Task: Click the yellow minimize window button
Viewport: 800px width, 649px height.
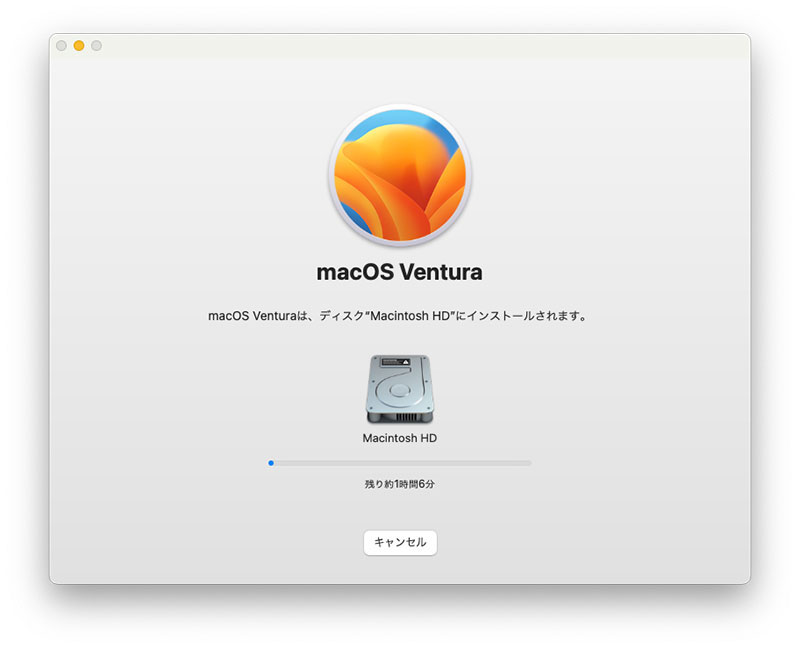Action: [79, 46]
